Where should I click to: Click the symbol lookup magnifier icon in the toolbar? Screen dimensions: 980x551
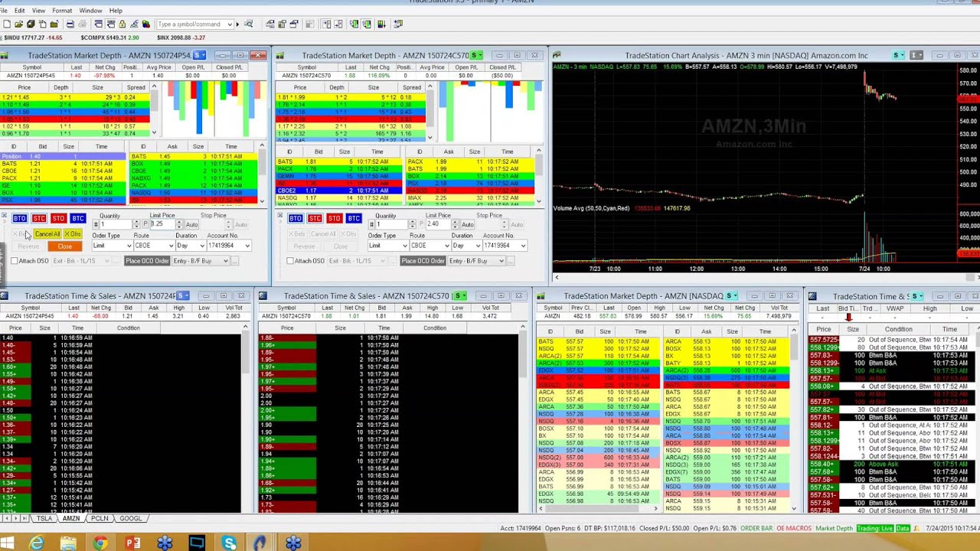(x=248, y=24)
